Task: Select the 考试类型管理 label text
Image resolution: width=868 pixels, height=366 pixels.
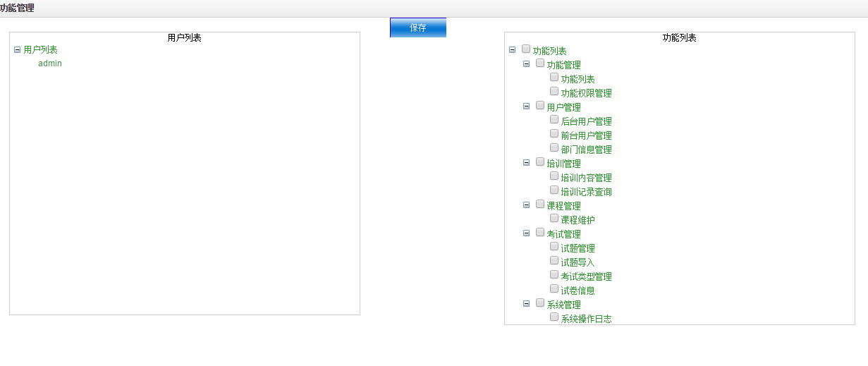Action: click(x=587, y=276)
